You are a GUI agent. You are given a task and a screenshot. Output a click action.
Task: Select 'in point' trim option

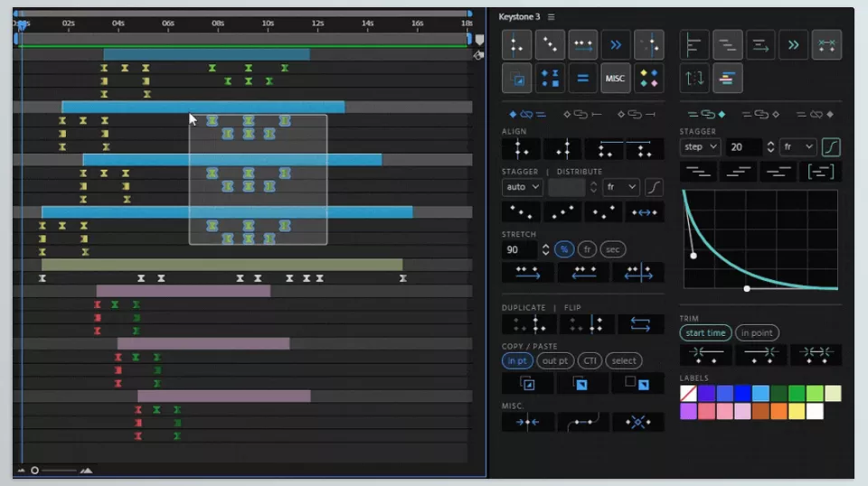tap(757, 332)
